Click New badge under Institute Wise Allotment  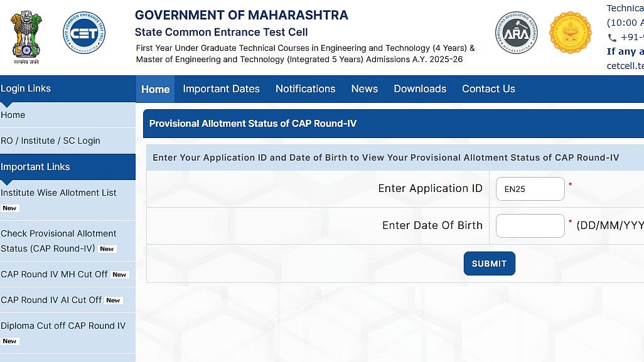pyautogui.click(x=9, y=208)
